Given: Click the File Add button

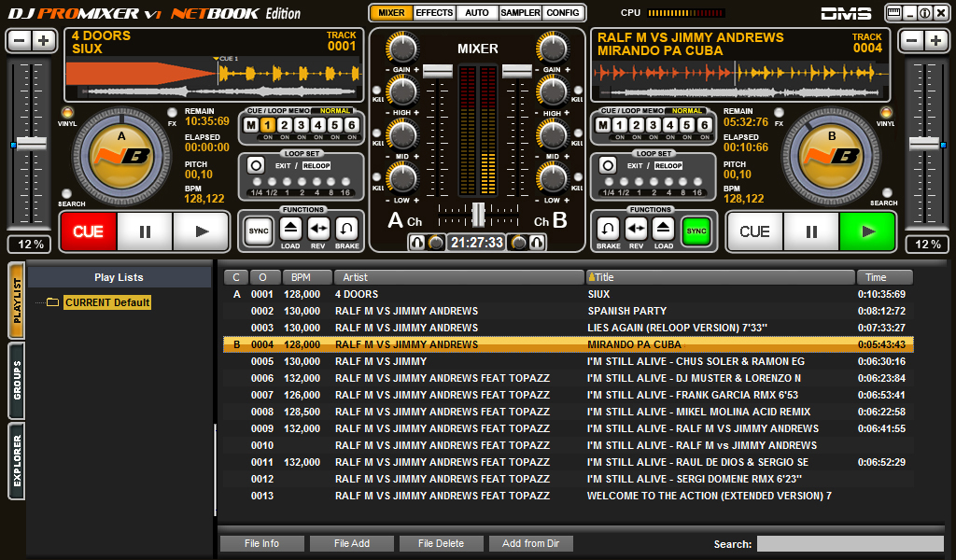Looking at the screenshot, I should (x=351, y=543).
